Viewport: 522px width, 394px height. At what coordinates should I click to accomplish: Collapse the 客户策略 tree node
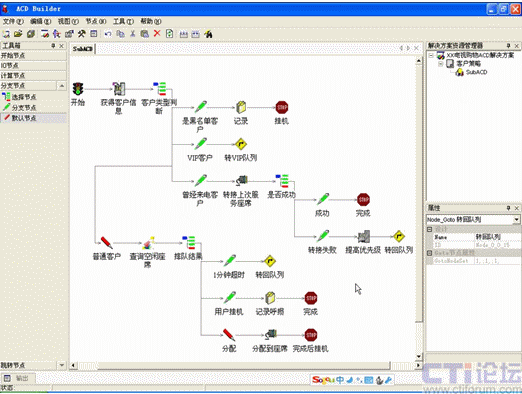pos(441,63)
